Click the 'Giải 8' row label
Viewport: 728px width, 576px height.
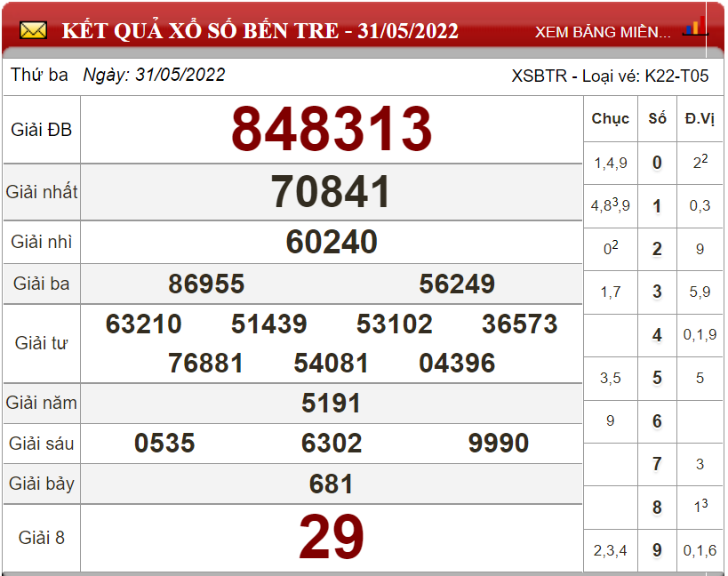(41, 538)
